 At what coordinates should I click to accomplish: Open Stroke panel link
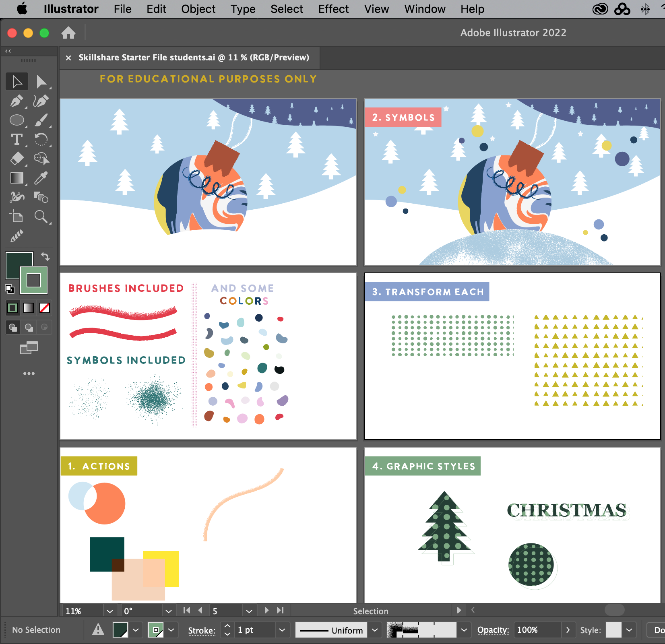coord(202,630)
